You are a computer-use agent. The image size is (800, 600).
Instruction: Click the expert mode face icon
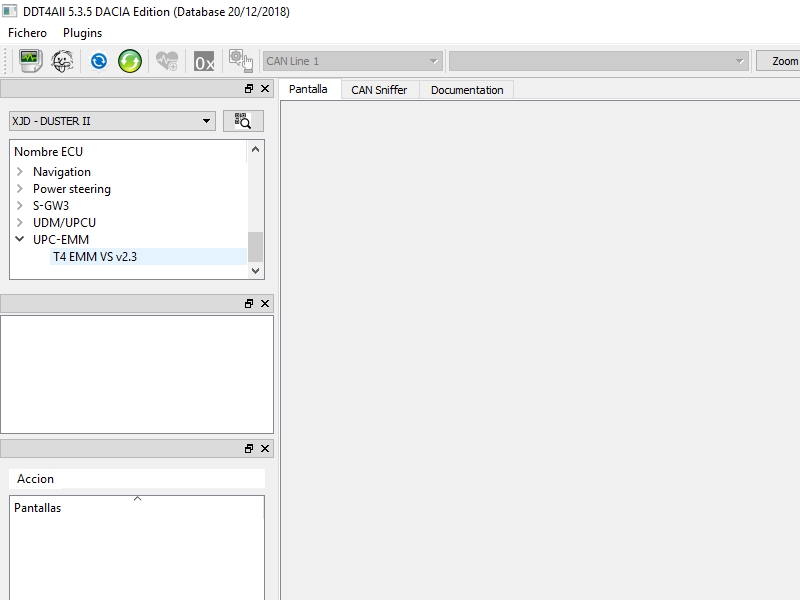(62, 61)
